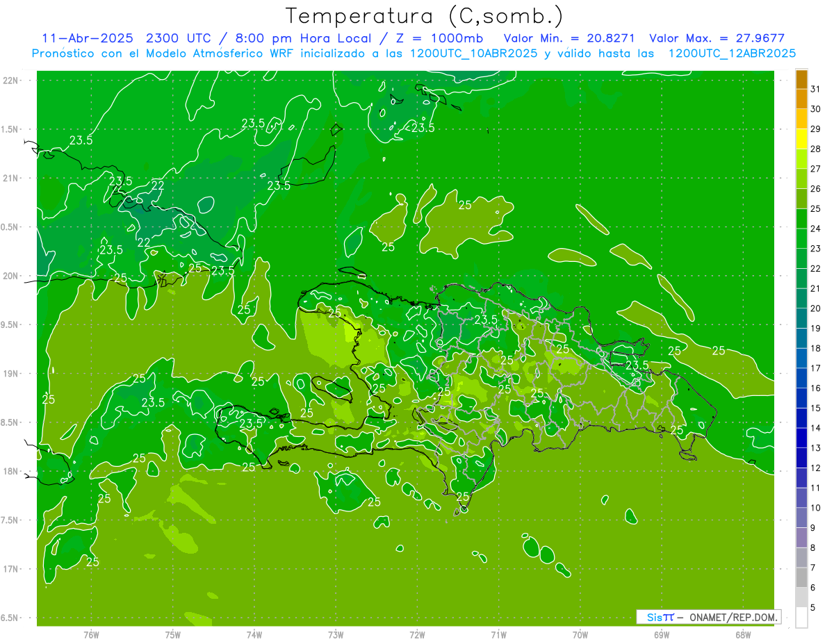Click '1200UTC_10ABR2025' initialization timestamp
This screenshot has height=644, width=834.
pos(474,53)
